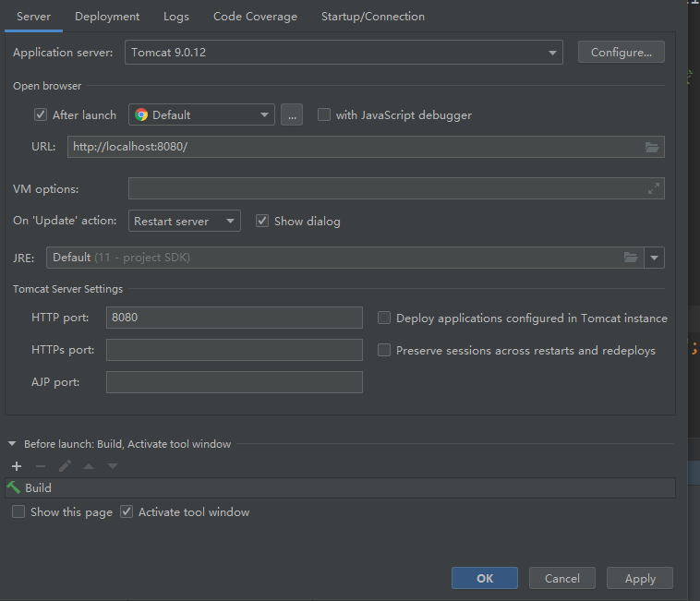Image resolution: width=700 pixels, height=601 pixels.
Task: Click the empty HTTPs port field
Action: [235, 350]
